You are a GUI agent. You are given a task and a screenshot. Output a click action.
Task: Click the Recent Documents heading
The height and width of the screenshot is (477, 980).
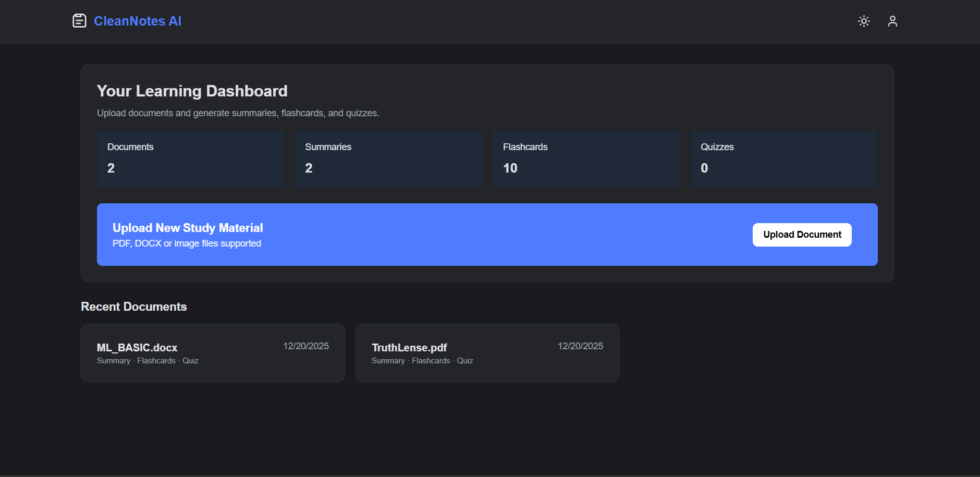click(133, 307)
